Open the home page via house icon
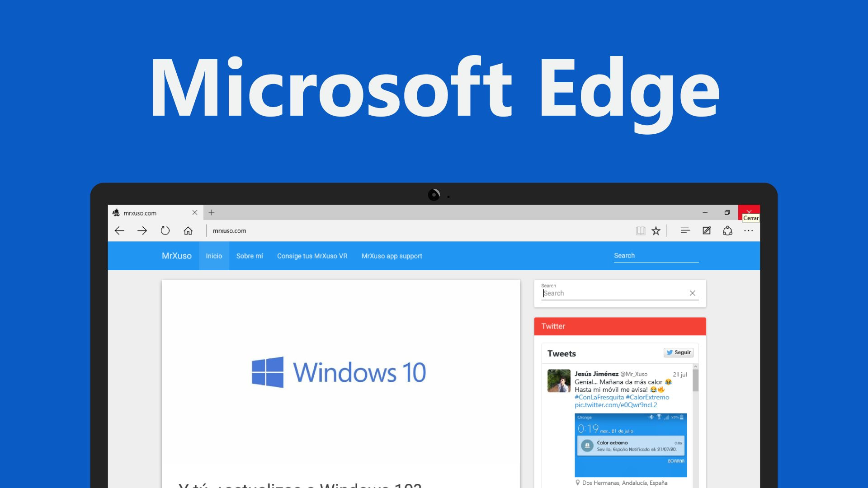Image resolution: width=868 pixels, height=488 pixels. pyautogui.click(x=188, y=231)
